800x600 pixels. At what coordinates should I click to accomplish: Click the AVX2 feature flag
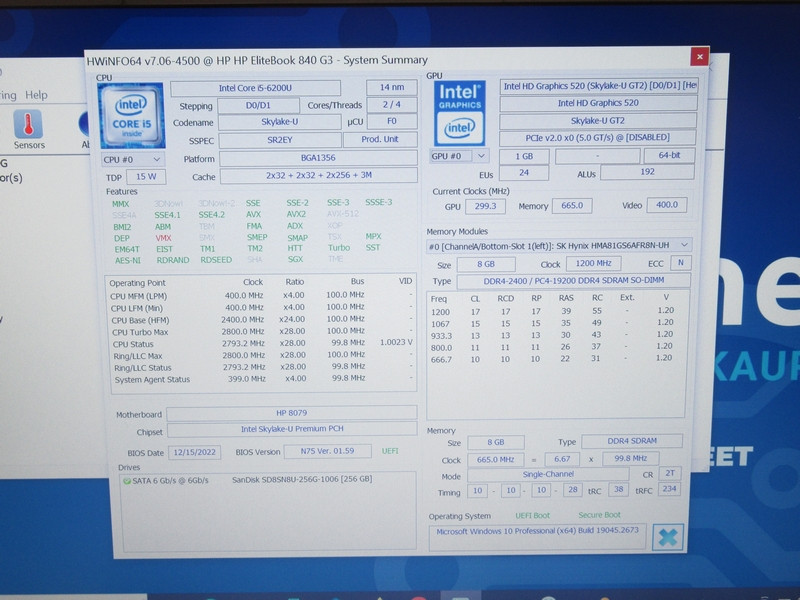pos(296,214)
